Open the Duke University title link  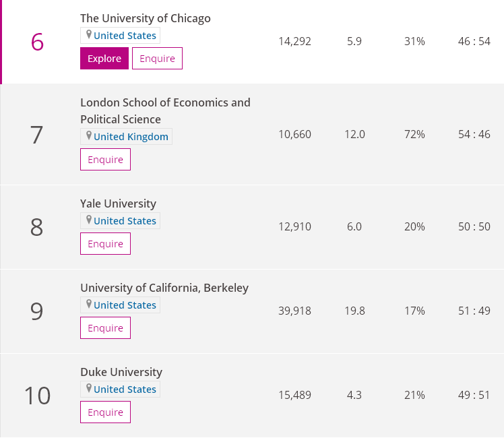pos(121,372)
